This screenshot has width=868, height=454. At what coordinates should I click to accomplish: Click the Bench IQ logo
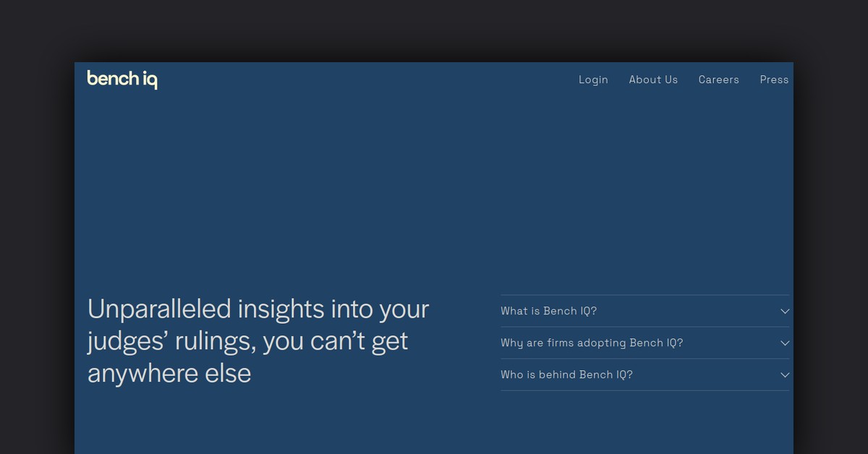122,79
